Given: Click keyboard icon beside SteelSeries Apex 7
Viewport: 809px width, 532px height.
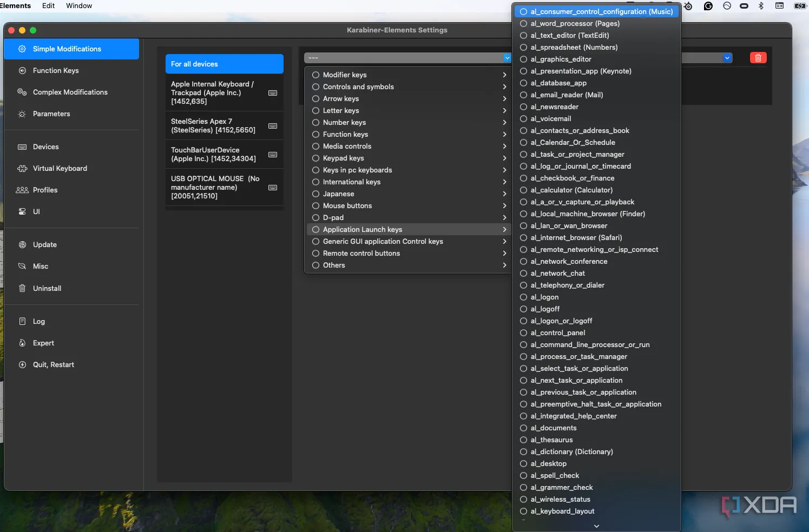Looking at the screenshot, I should (273, 126).
